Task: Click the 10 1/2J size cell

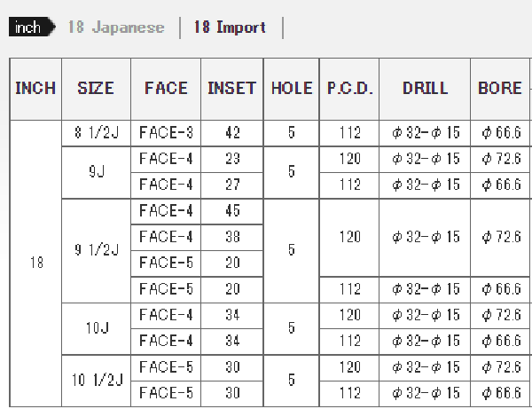Action: pos(96,380)
